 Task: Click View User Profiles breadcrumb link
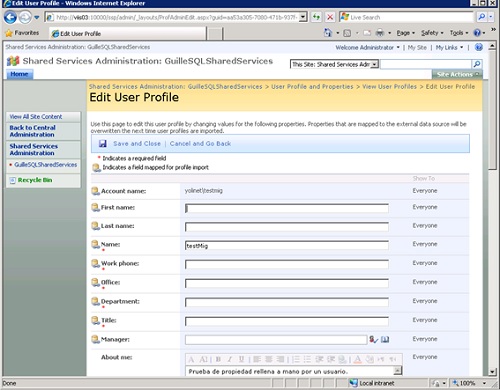(x=389, y=86)
